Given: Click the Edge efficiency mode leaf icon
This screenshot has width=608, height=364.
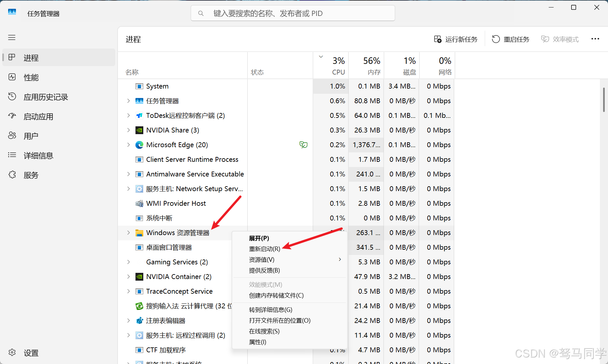Looking at the screenshot, I should (304, 145).
